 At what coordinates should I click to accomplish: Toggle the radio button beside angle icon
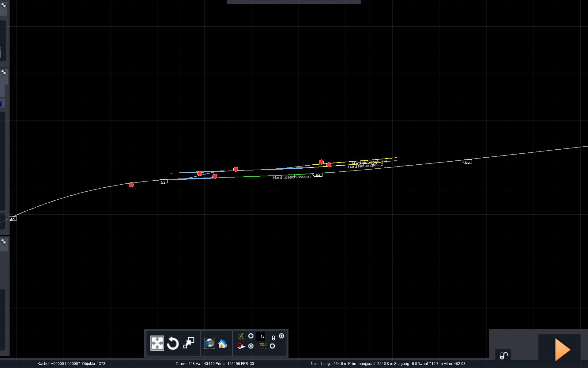pos(251,336)
